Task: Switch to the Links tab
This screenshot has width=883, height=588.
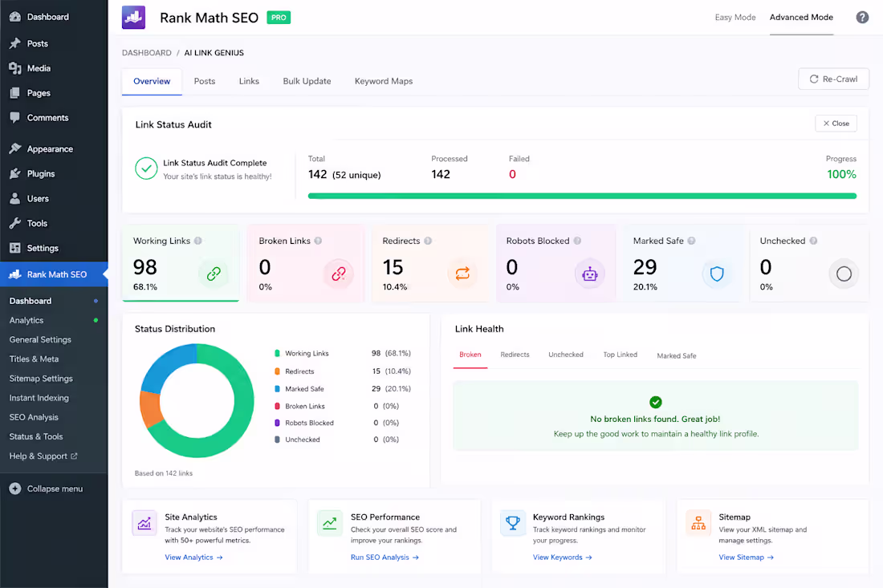Action: click(249, 82)
